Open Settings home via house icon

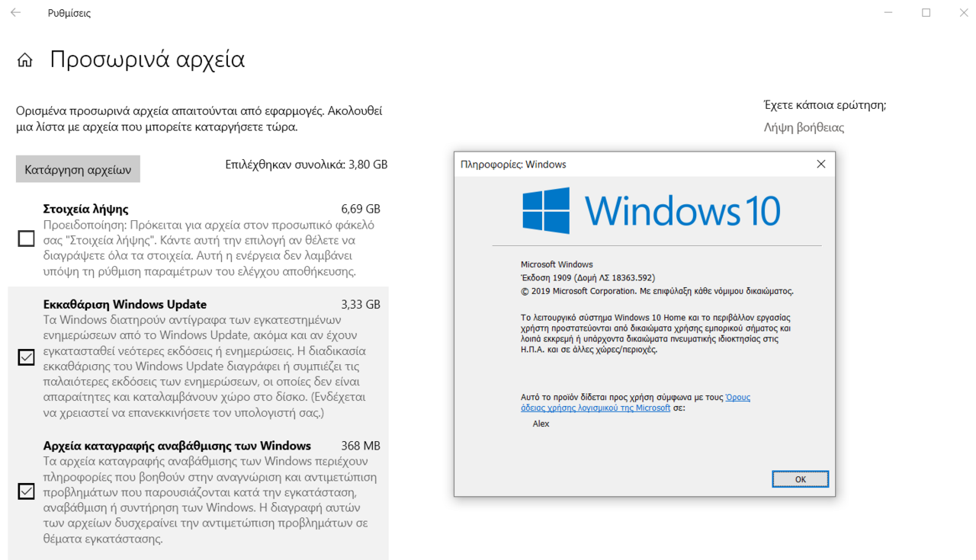[25, 60]
